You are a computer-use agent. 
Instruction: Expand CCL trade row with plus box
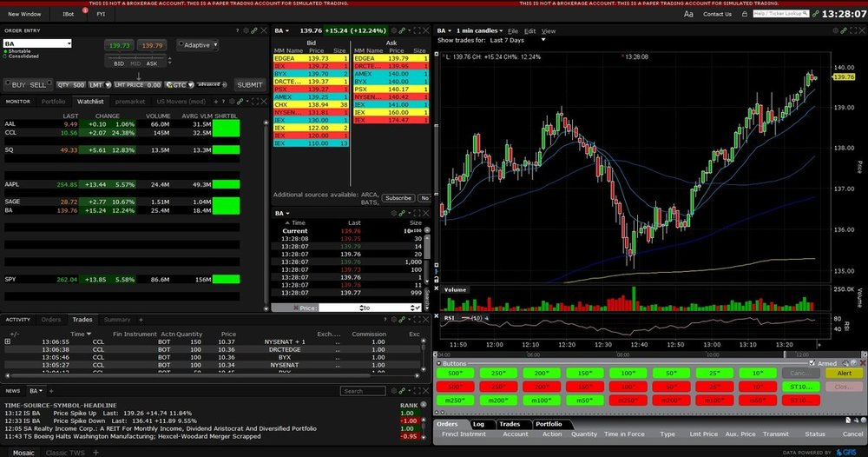click(x=8, y=341)
